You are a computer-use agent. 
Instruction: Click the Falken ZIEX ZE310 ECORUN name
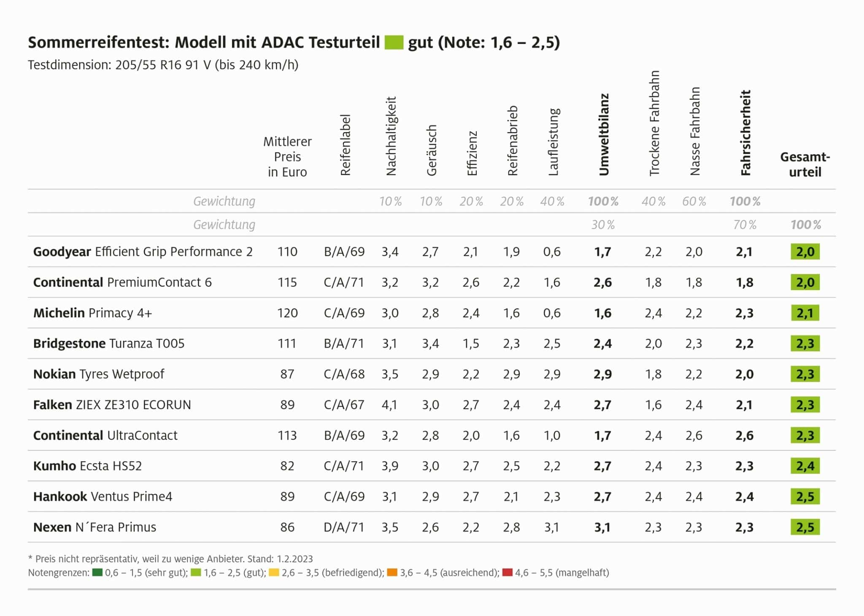pyautogui.click(x=112, y=405)
